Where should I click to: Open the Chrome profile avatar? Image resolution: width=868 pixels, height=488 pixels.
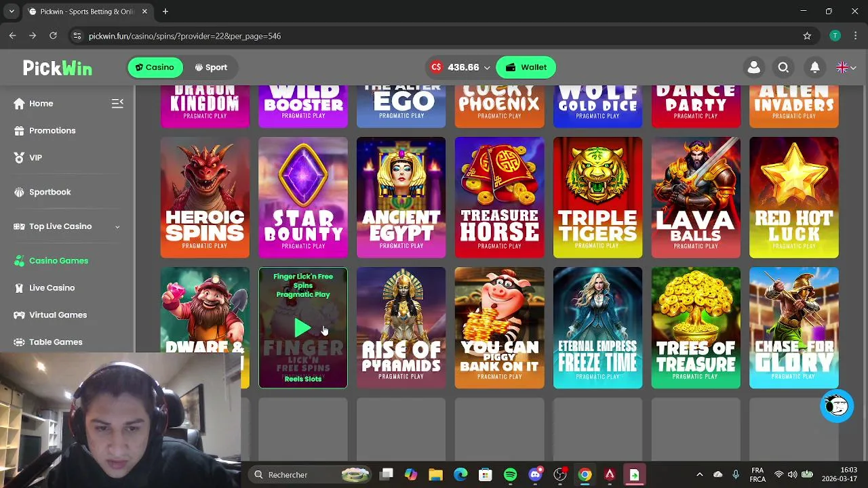pyautogui.click(x=835, y=35)
